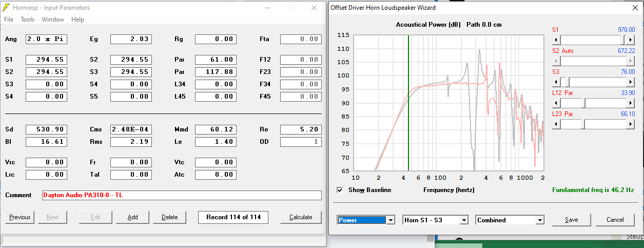The height and width of the screenshot is (248, 644).
Task: Click the L12 Par slider left arrow
Action: click(556, 103)
